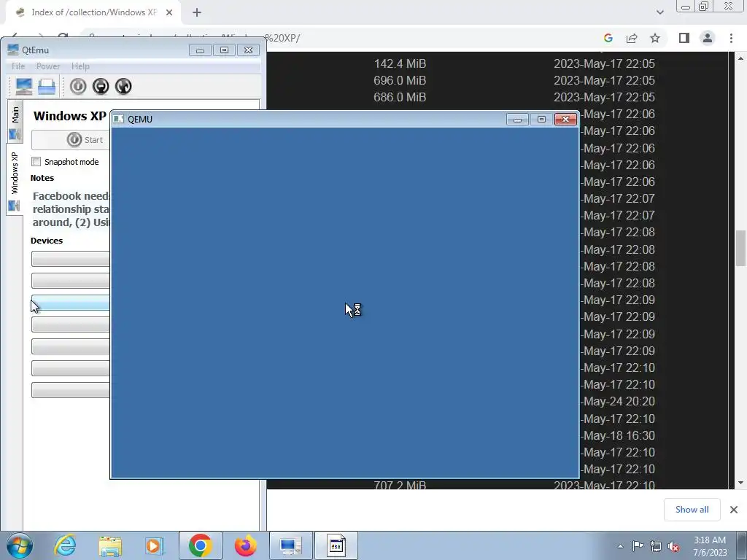Viewport: 747px width, 560px height.
Task: Close the QEMU window with red X
Action: pyautogui.click(x=565, y=119)
